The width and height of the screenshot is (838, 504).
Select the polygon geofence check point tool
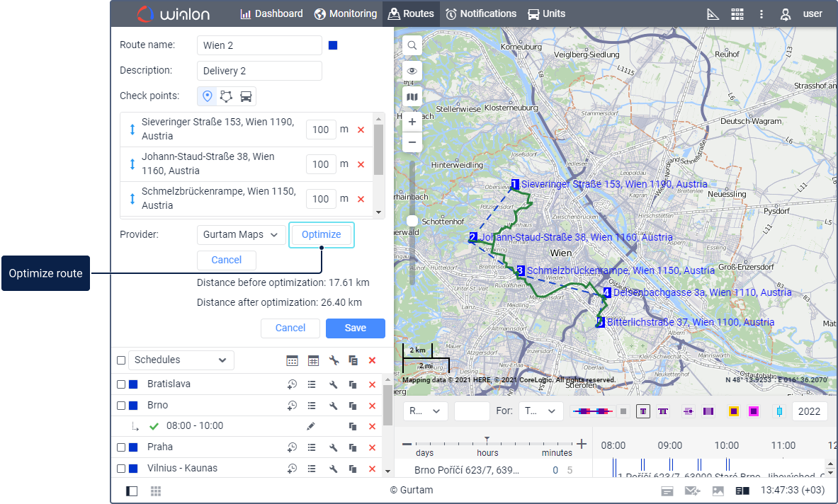tap(226, 96)
